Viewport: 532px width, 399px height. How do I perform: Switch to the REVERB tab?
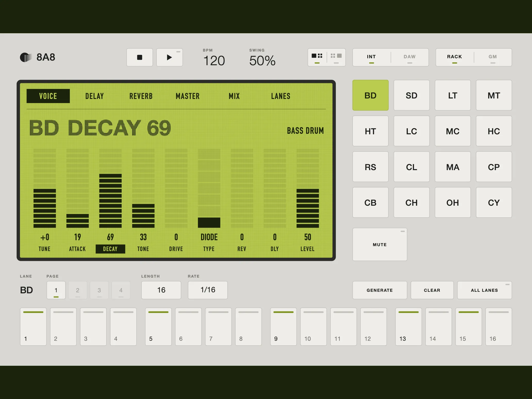coord(141,96)
